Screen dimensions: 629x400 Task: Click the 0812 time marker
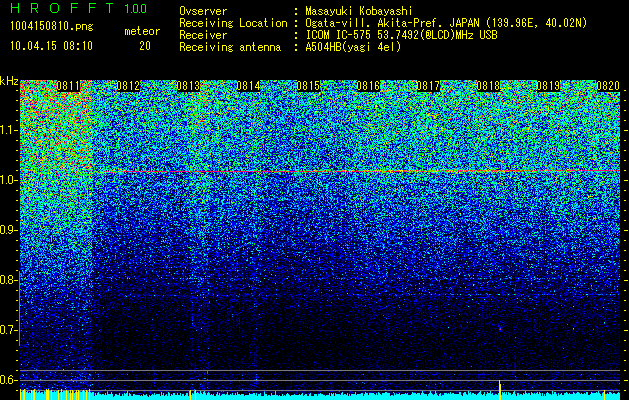coord(128,86)
